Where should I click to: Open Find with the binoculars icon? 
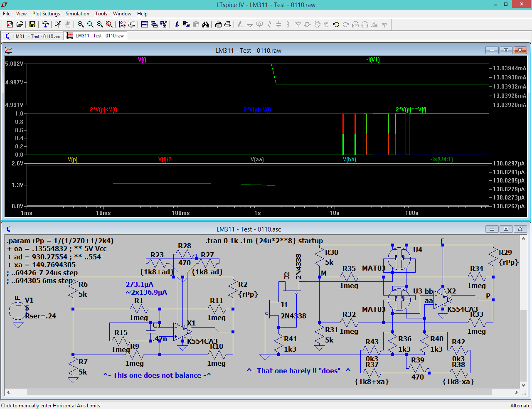pos(205,25)
